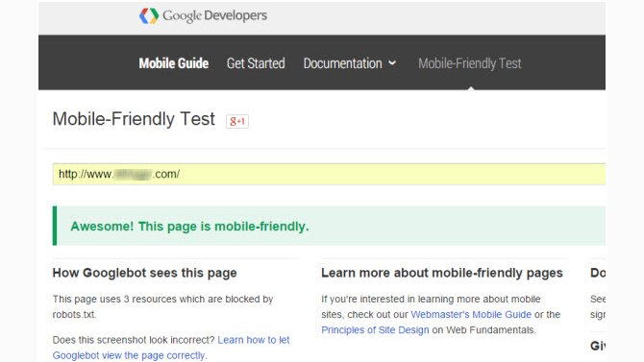
Task: Go to Get Started page
Action: click(256, 63)
